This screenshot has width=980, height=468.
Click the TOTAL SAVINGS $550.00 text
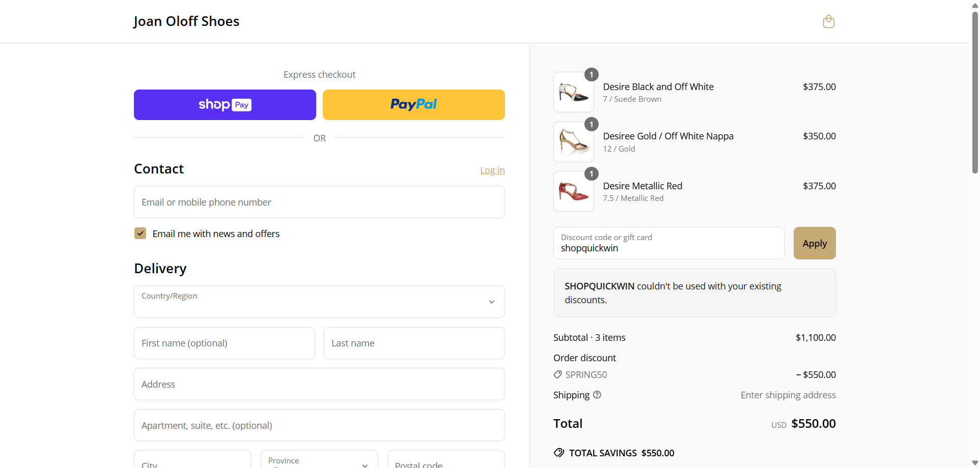tap(622, 453)
